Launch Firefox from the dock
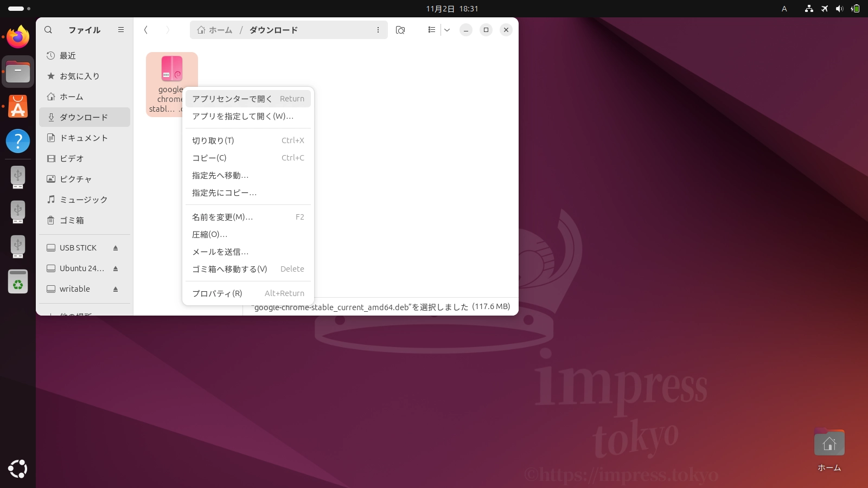The height and width of the screenshot is (488, 868). (x=18, y=37)
